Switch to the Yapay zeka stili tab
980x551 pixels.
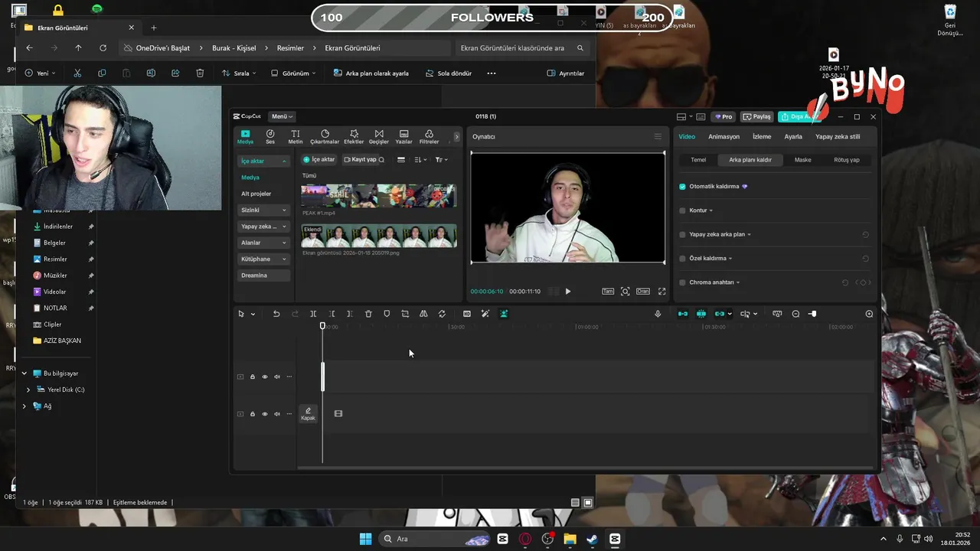(838, 137)
